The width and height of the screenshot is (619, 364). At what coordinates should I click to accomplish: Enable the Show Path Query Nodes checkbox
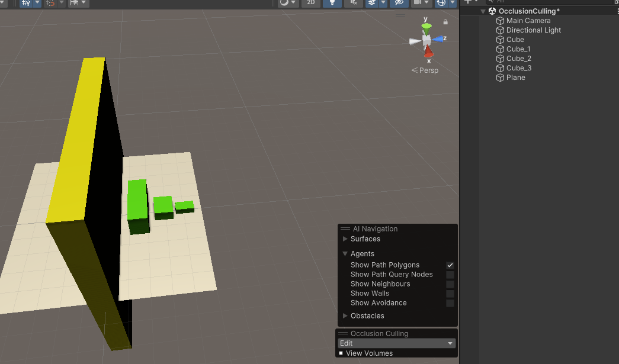coord(450,275)
